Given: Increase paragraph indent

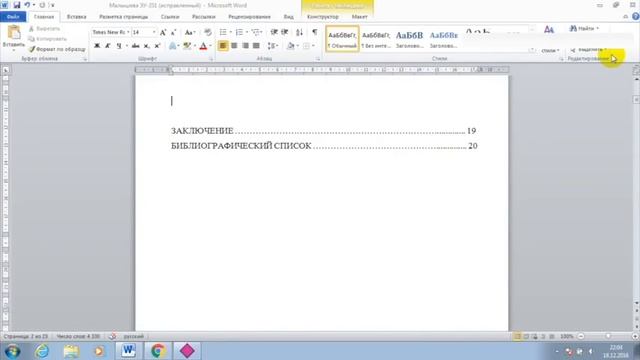Looking at the screenshot, I should pyautogui.click(x=285, y=32).
